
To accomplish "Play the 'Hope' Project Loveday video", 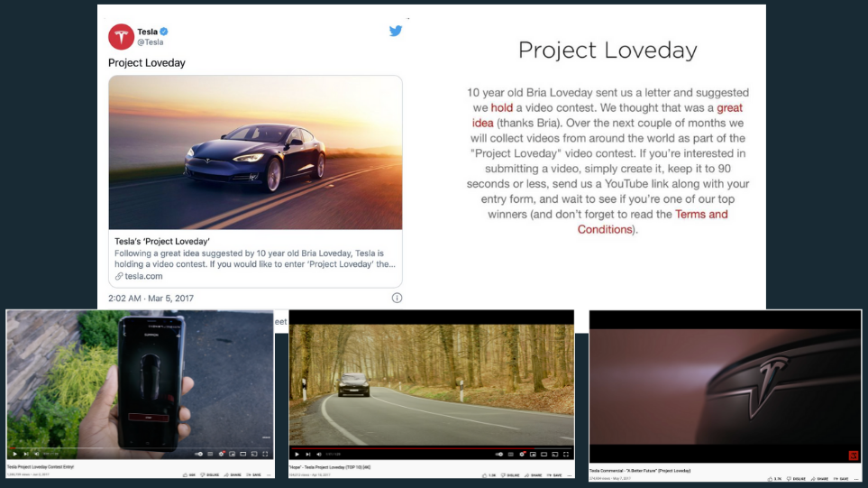I will pyautogui.click(x=297, y=455).
